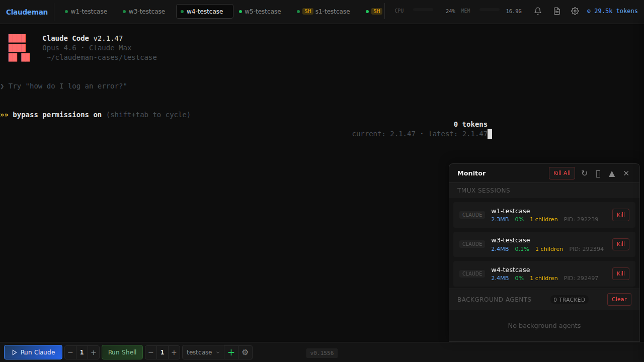Image resolution: width=644 pixels, height=362 pixels.
Task: Click the Run Shell count field
Action: 163,352
